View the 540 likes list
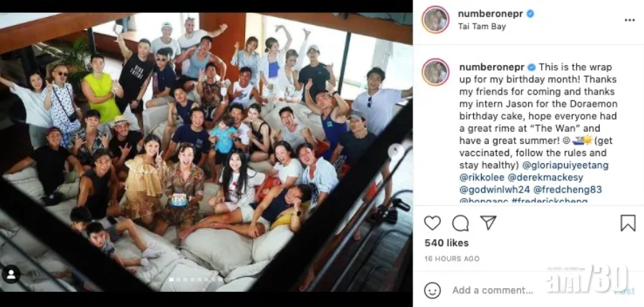Viewport: 644px width, 307px height. (446, 243)
